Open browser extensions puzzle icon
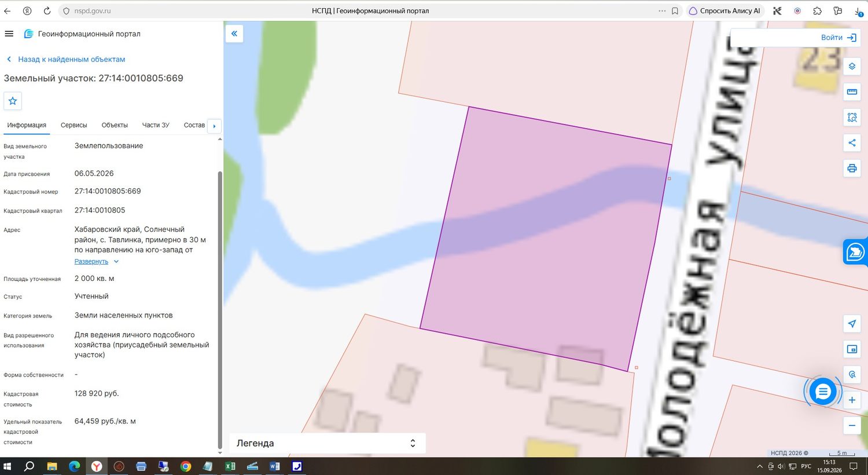 (817, 11)
